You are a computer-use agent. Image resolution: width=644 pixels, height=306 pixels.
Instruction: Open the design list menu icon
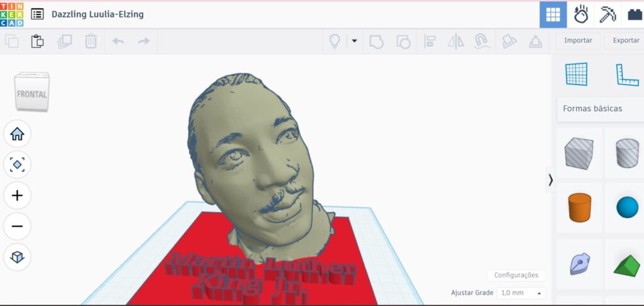click(37, 14)
